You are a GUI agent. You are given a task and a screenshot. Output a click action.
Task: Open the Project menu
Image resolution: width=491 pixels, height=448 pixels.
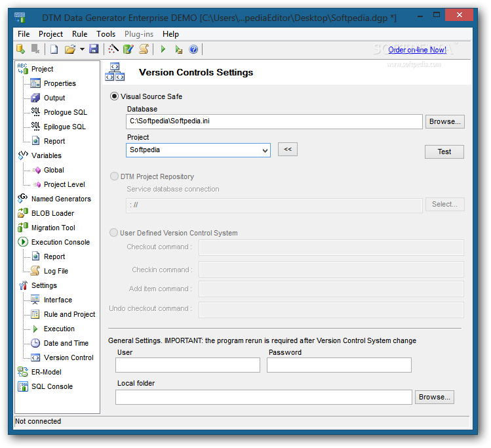click(x=50, y=34)
